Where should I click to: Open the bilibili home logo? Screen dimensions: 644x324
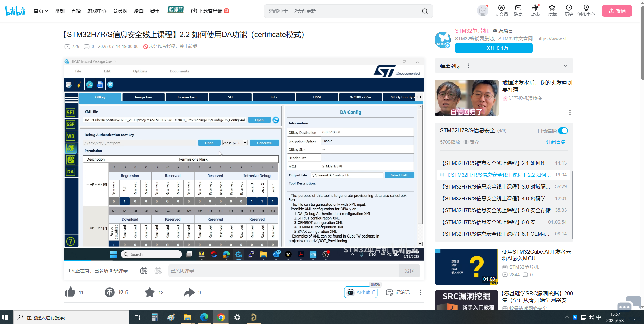click(x=16, y=11)
